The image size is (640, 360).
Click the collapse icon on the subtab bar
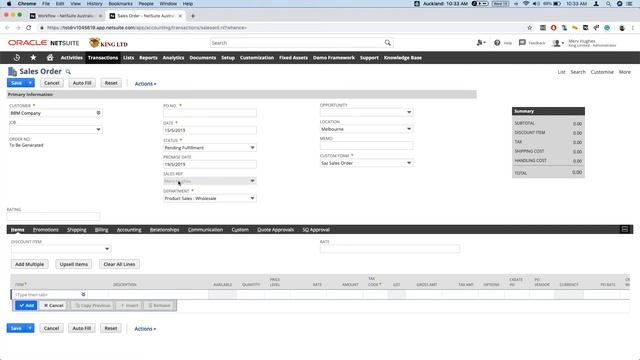point(624,229)
